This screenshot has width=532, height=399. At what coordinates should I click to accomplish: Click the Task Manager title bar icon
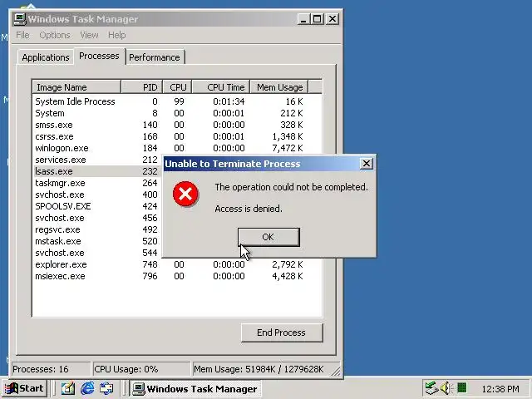click(20, 18)
